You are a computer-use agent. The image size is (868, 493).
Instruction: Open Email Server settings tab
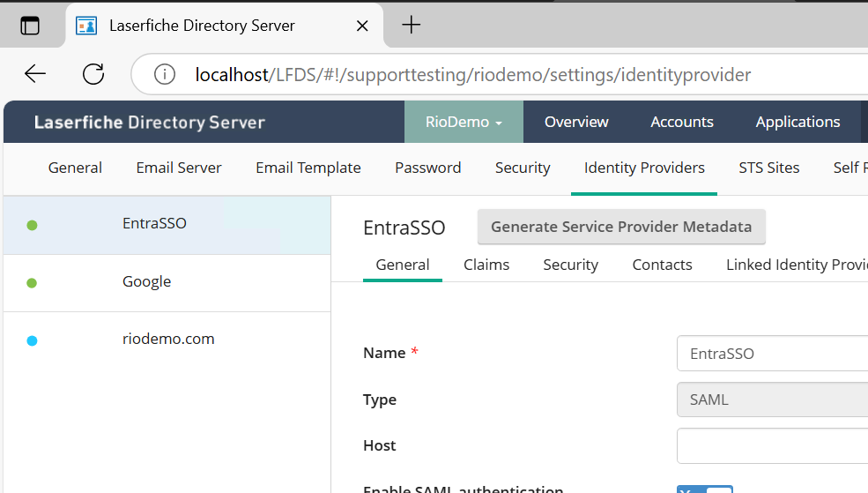click(179, 168)
